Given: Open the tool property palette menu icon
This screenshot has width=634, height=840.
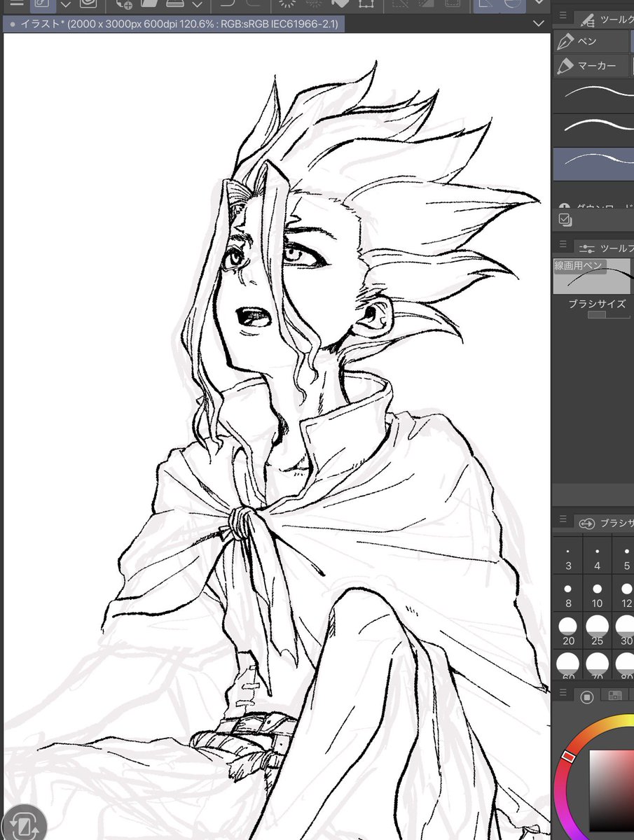Looking at the screenshot, I should [x=563, y=244].
